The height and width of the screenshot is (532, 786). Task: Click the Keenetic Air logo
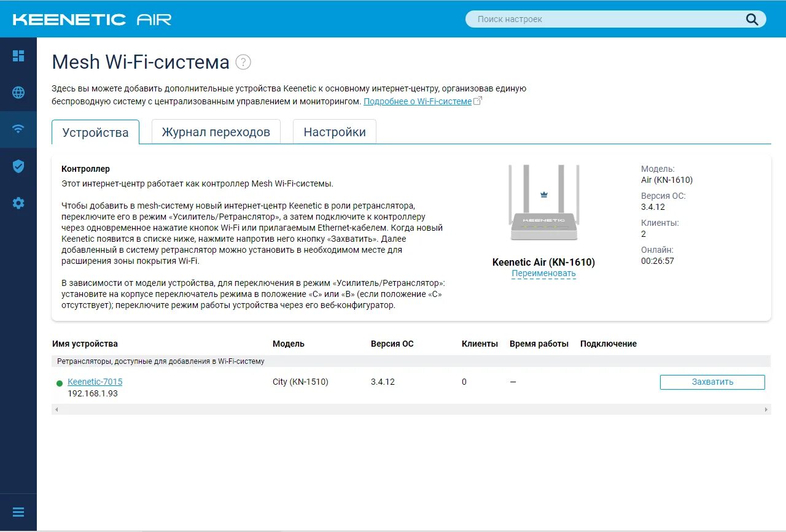pyautogui.click(x=92, y=20)
